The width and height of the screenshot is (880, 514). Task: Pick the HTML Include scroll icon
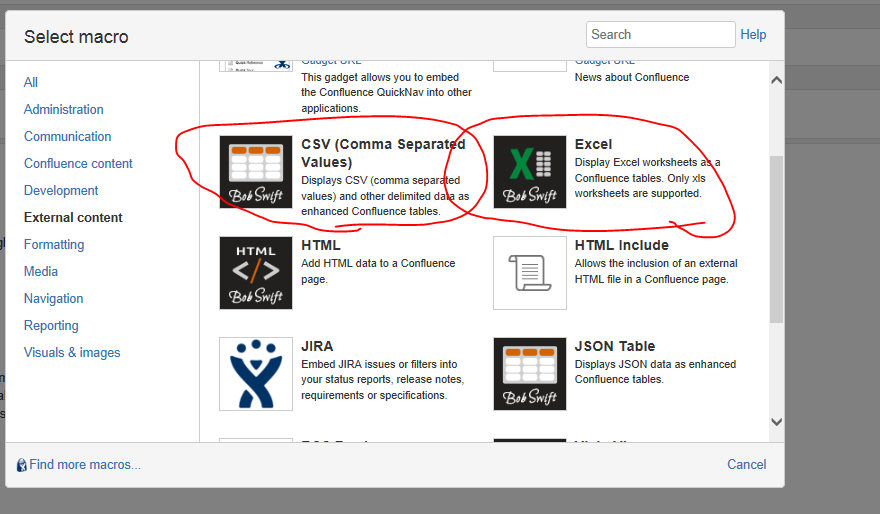pyautogui.click(x=530, y=273)
